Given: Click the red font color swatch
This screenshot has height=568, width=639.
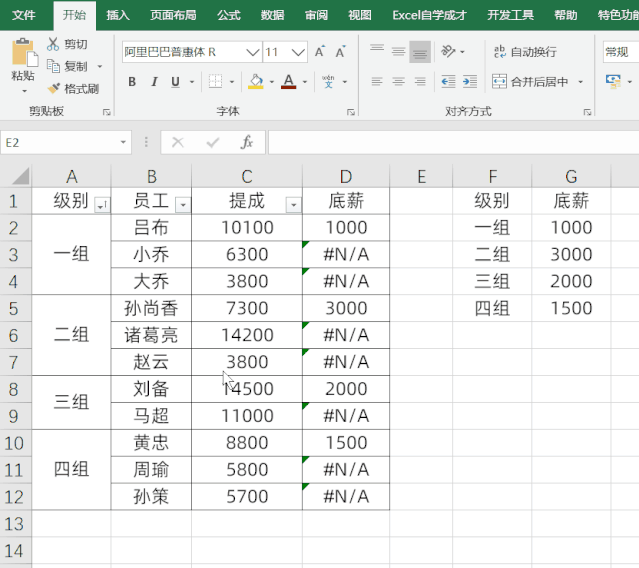Looking at the screenshot, I should [x=289, y=82].
